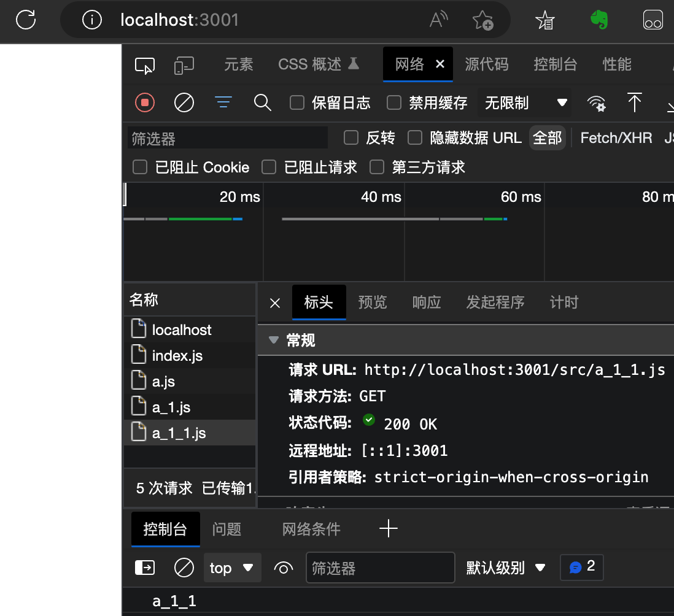
Task: Open the 默认级别 log level dropdown
Action: click(506, 568)
